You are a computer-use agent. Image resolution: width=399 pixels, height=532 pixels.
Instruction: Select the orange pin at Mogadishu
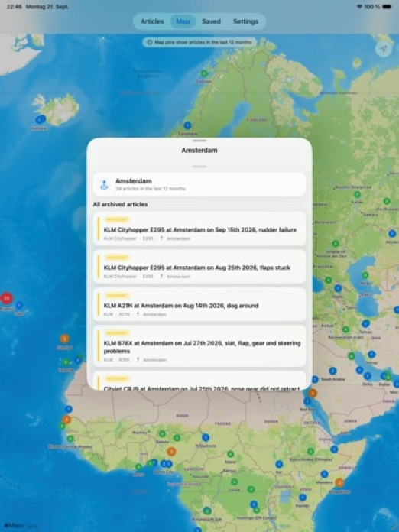tap(339, 482)
